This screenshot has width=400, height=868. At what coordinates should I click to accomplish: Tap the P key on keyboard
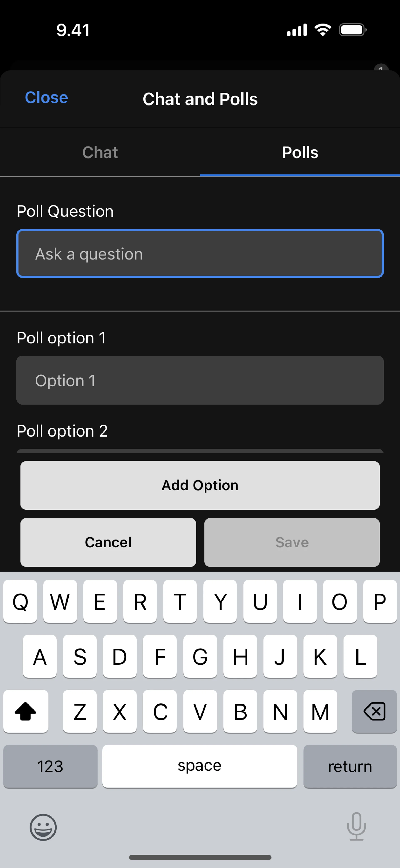(x=380, y=601)
